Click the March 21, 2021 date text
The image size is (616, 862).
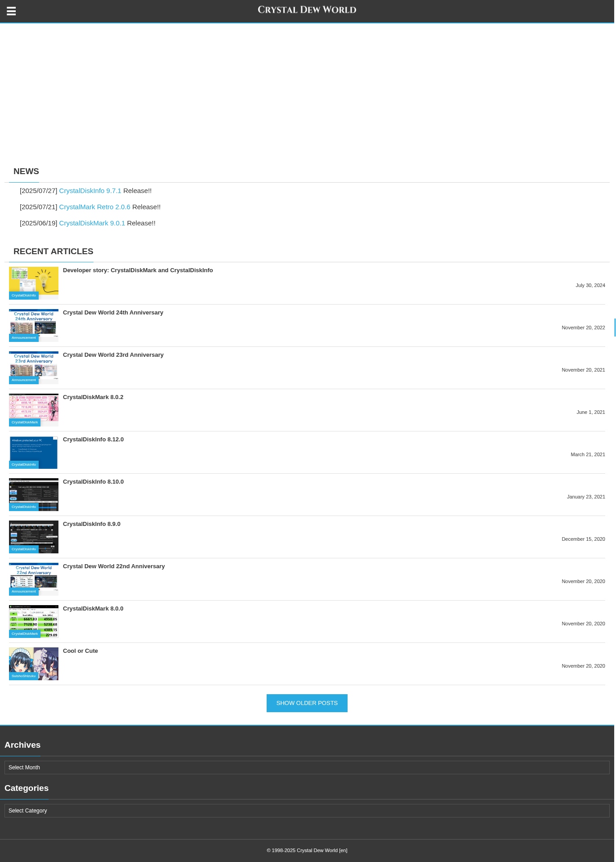588,454
